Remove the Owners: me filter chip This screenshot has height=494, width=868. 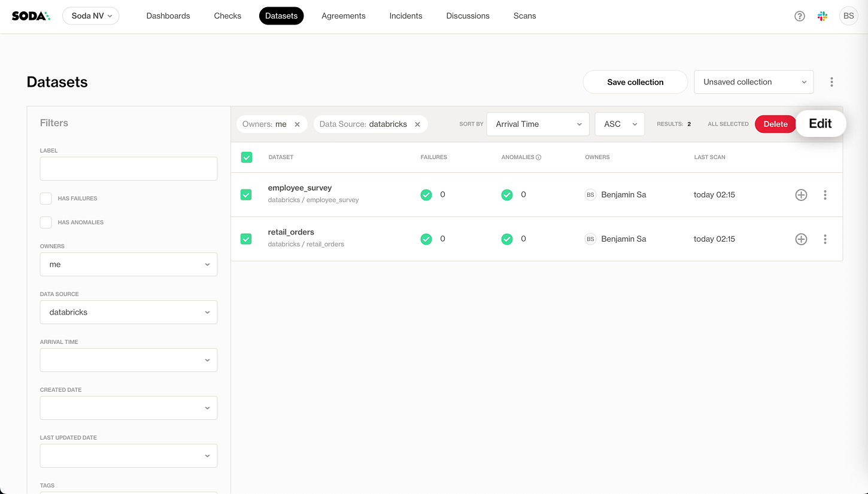click(x=297, y=124)
